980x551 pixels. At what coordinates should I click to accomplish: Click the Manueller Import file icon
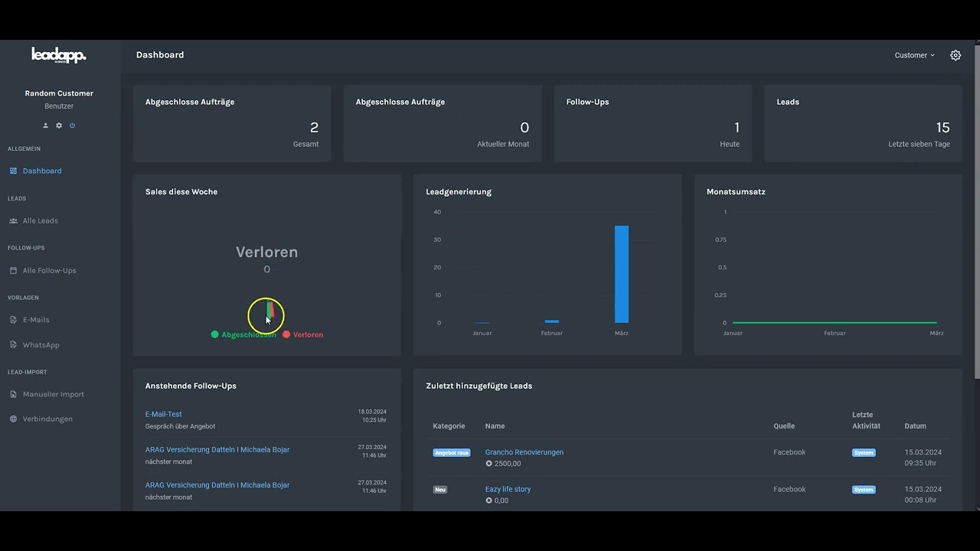[x=13, y=394]
